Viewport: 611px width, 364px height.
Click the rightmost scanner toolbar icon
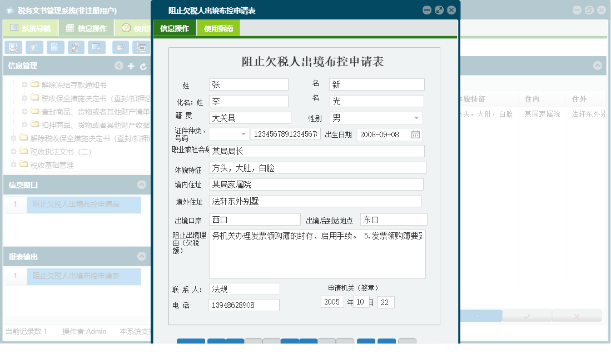tap(141, 47)
